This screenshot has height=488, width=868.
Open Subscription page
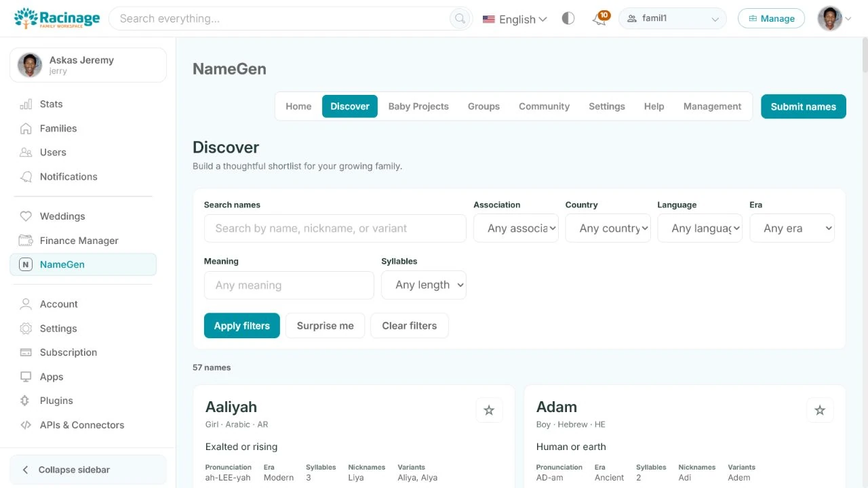point(83,352)
